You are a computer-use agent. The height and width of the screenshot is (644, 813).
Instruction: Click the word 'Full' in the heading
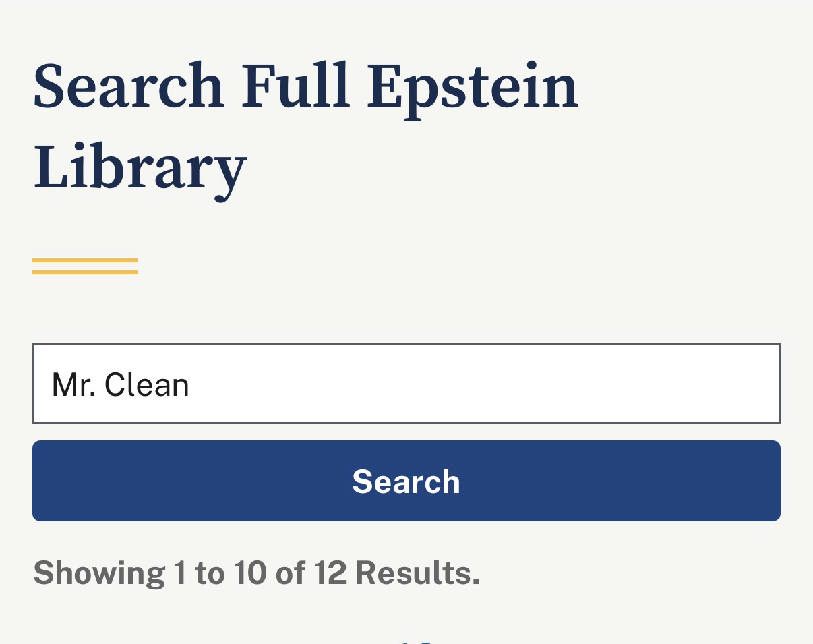[295, 86]
